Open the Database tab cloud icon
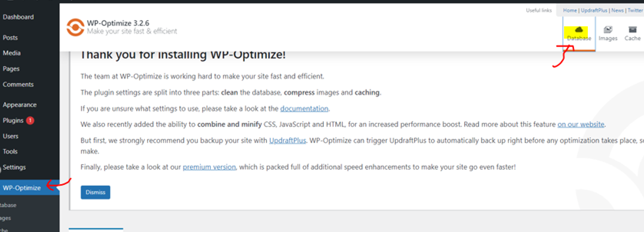The width and height of the screenshot is (644, 232). pos(579,30)
